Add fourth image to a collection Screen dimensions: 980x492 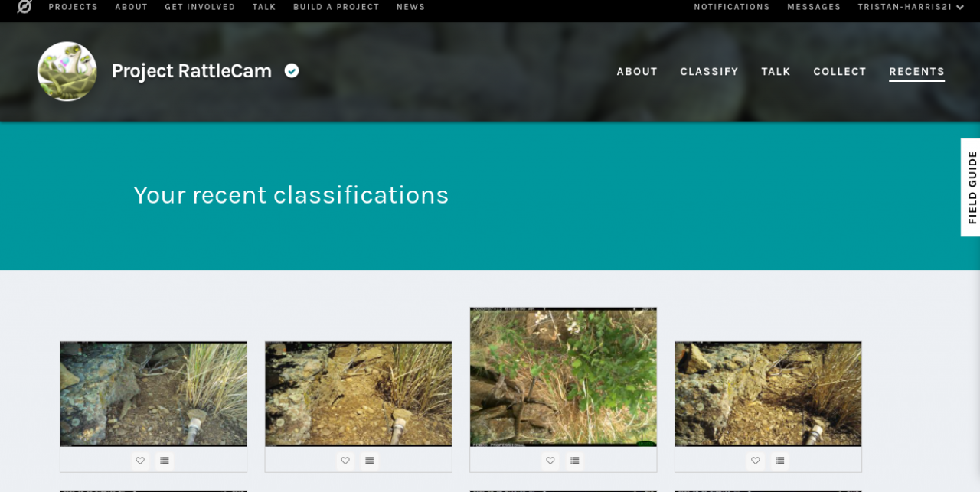coord(779,461)
